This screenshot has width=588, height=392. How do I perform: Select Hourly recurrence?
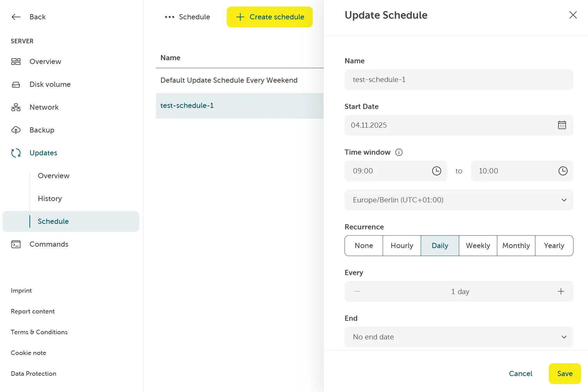pos(401,246)
